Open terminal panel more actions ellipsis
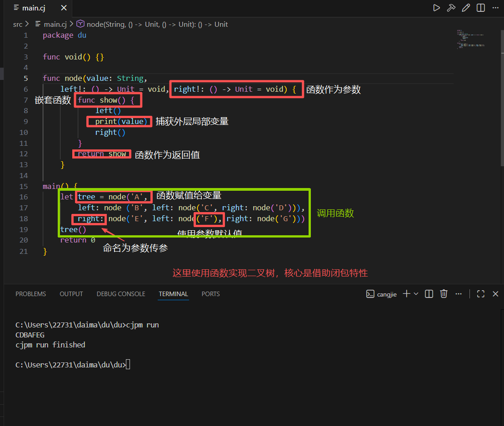The height and width of the screenshot is (426, 504). tap(459, 294)
